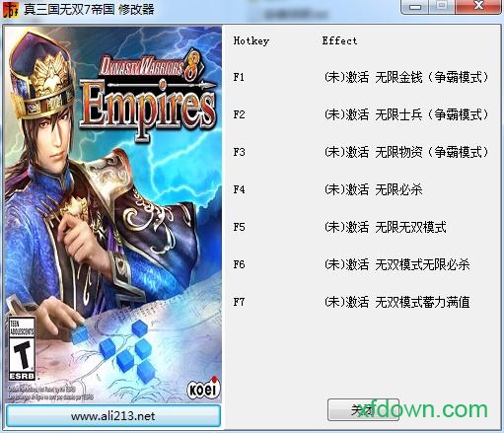
Task: Toggle F7 无双模式蓄力满值 activation status
Action: click(346, 302)
